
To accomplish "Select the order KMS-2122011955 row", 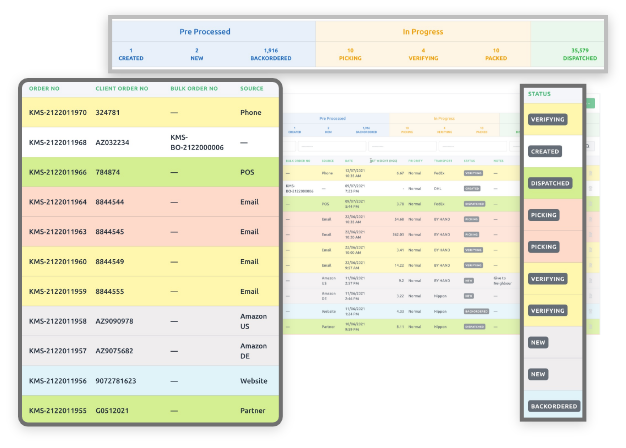I will [58, 409].
